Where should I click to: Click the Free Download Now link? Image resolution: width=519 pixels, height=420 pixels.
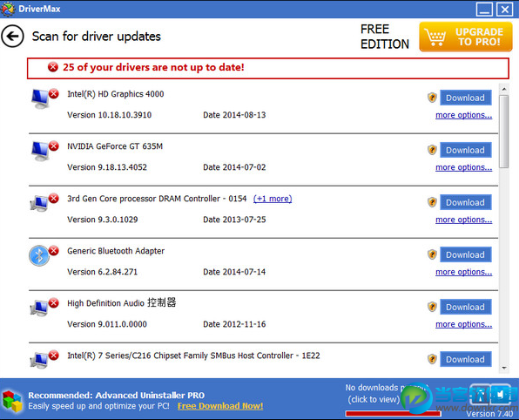[220, 406]
